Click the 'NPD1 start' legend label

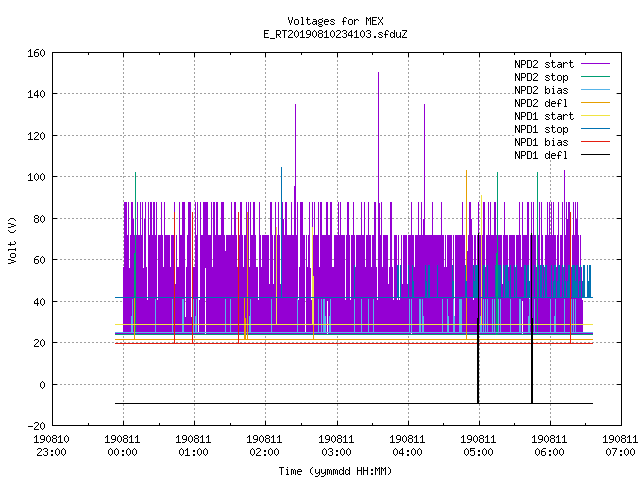coord(544,116)
